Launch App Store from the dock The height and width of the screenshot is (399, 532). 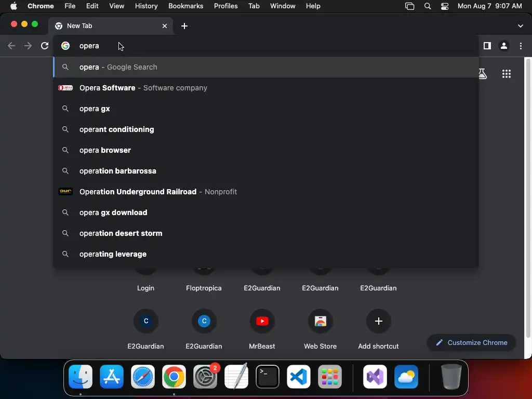coord(112,377)
